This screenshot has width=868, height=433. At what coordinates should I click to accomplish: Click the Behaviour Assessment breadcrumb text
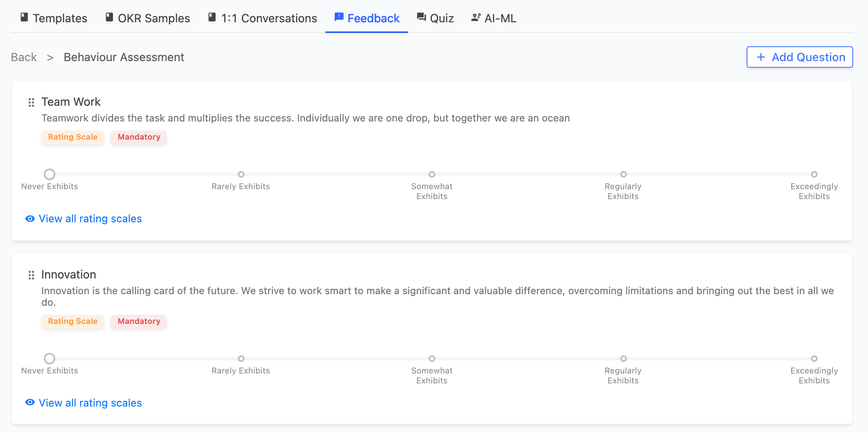pyautogui.click(x=124, y=57)
